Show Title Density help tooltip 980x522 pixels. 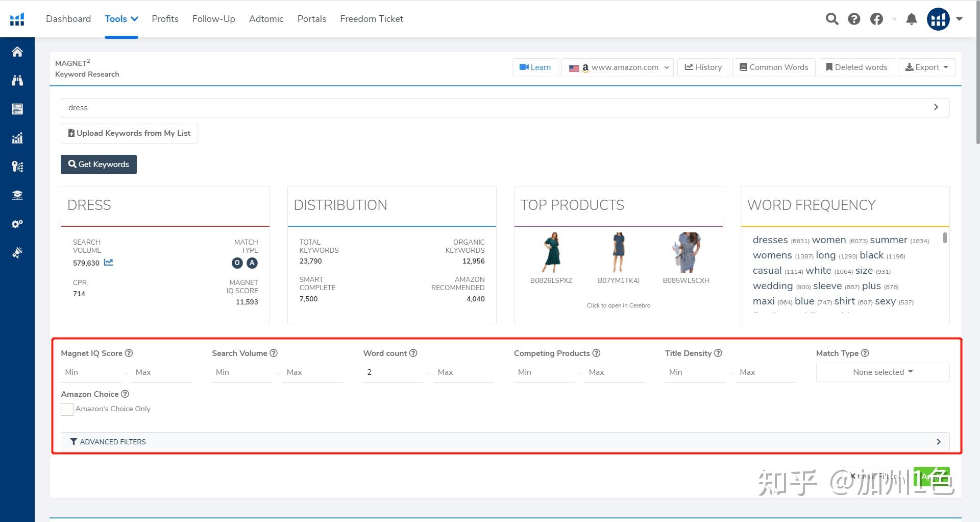pyautogui.click(x=718, y=353)
